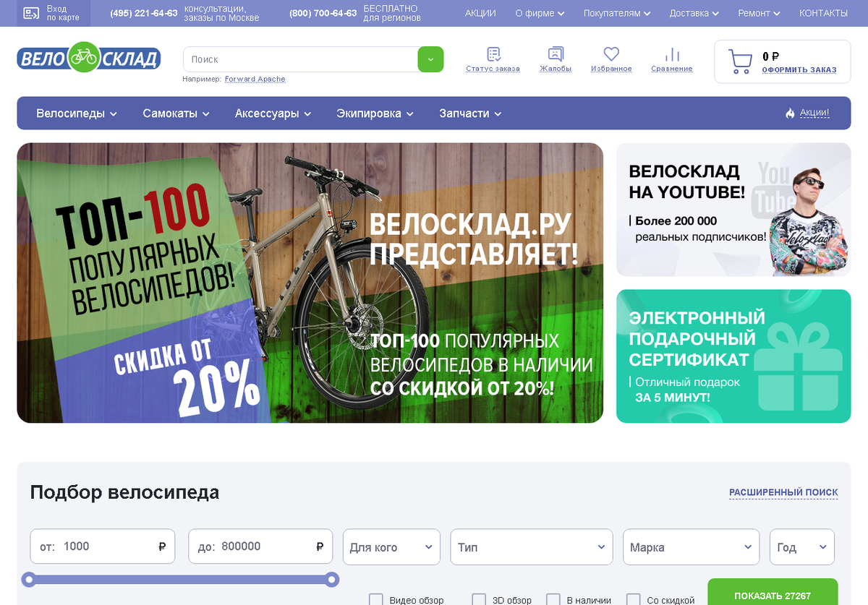
Task: Click the maximum price field 800000
Action: (x=260, y=546)
